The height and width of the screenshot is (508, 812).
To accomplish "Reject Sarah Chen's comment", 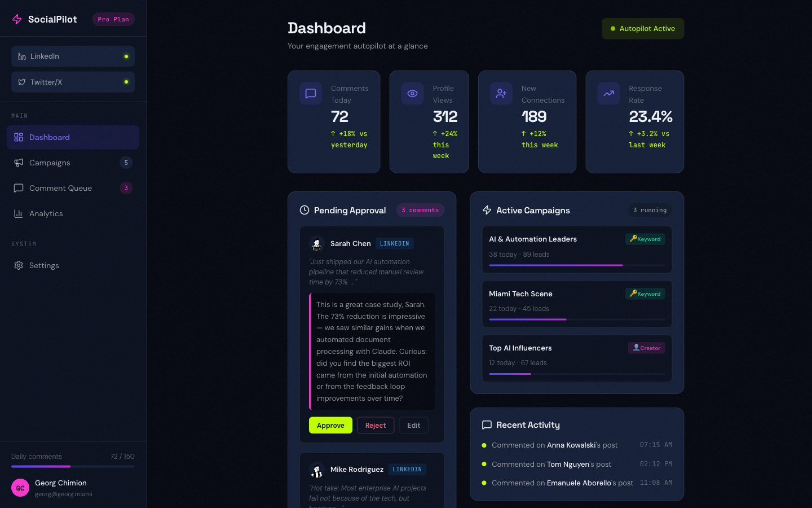I will pyautogui.click(x=376, y=426).
